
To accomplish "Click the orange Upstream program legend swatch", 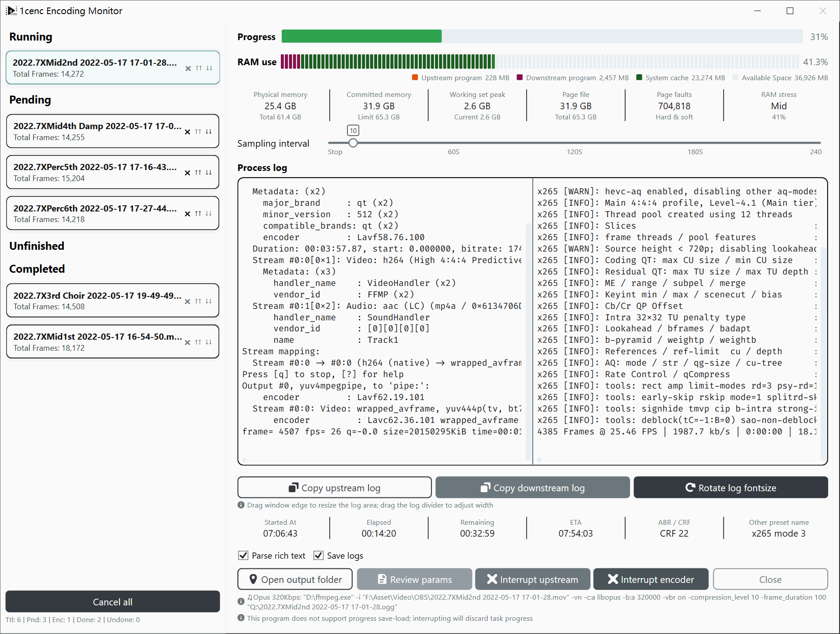I will pos(415,78).
